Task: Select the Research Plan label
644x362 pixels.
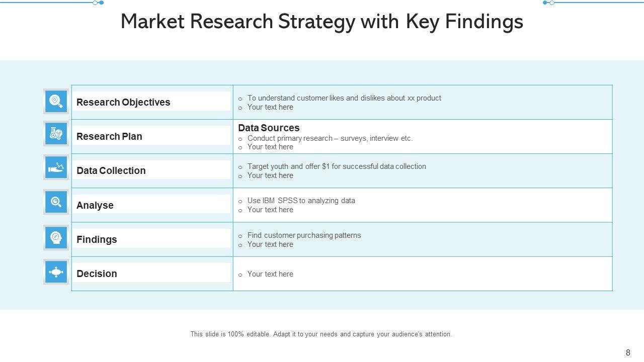Action: (109, 136)
